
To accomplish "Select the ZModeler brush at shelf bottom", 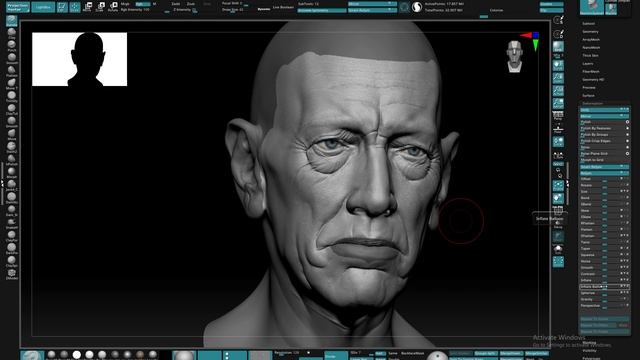I will tap(11, 273).
